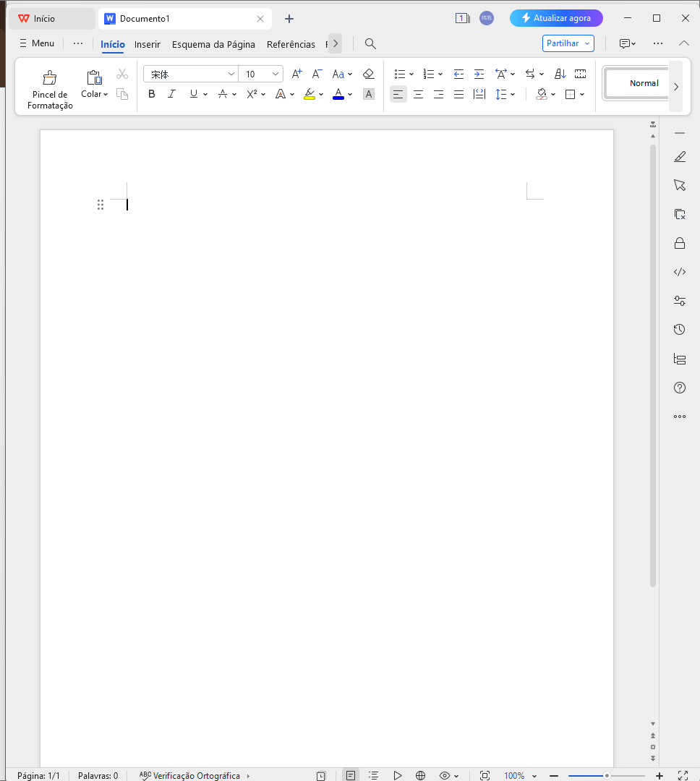The width and height of the screenshot is (700, 781).
Task: Click the vertical scrollbar of the document
Action: point(653,366)
